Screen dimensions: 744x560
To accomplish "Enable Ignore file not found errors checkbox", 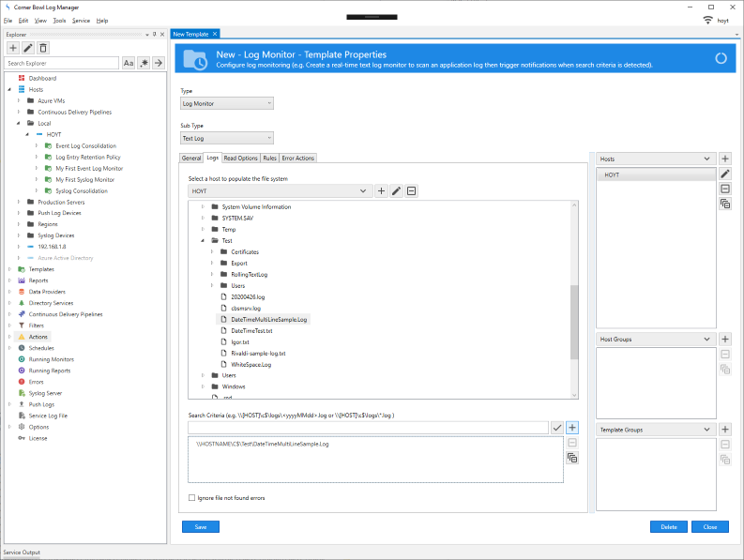I will tap(191, 498).
